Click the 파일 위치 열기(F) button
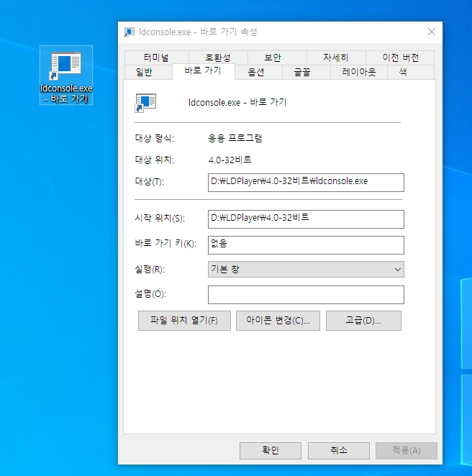 coord(184,321)
